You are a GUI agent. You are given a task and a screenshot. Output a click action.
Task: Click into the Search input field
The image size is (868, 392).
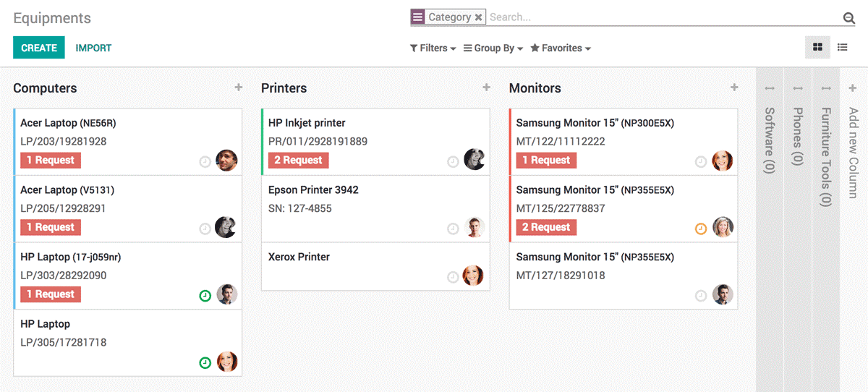pyautogui.click(x=651, y=17)
